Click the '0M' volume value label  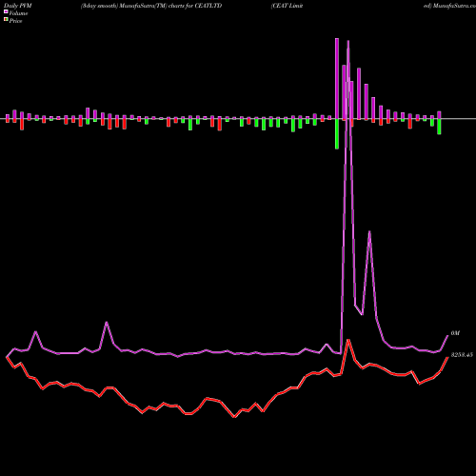(x=455, y=333)
